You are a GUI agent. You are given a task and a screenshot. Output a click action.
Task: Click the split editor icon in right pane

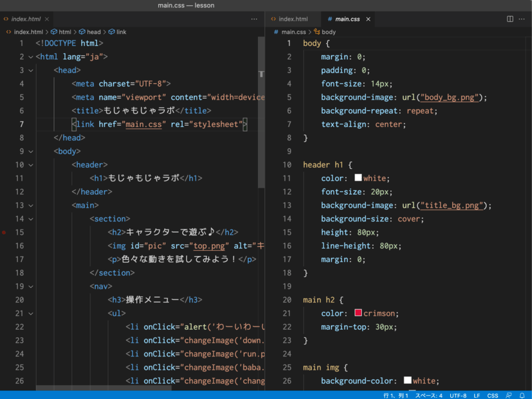point(510,19)
